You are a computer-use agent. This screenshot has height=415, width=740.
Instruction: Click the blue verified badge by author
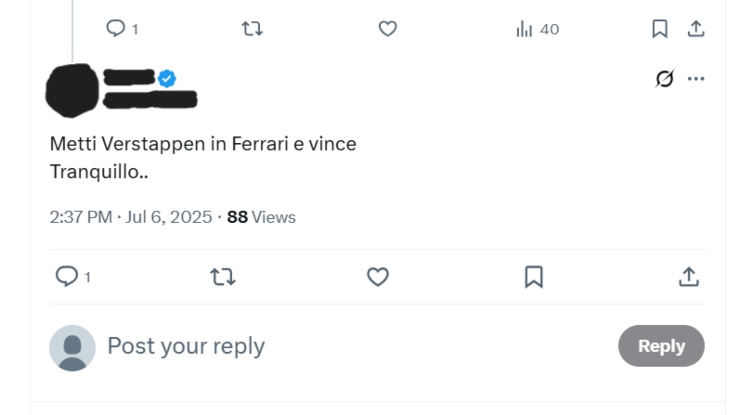pyautogui.click(x=166, y=79)
